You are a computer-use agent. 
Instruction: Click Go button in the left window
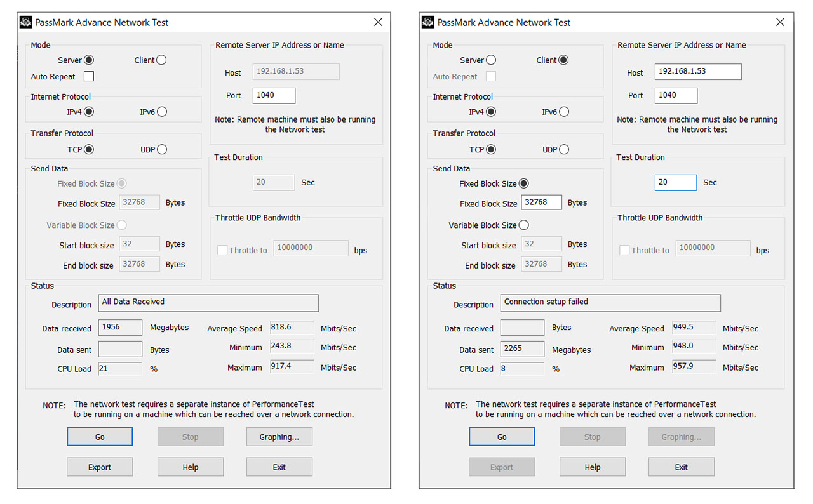pos(100,437)
